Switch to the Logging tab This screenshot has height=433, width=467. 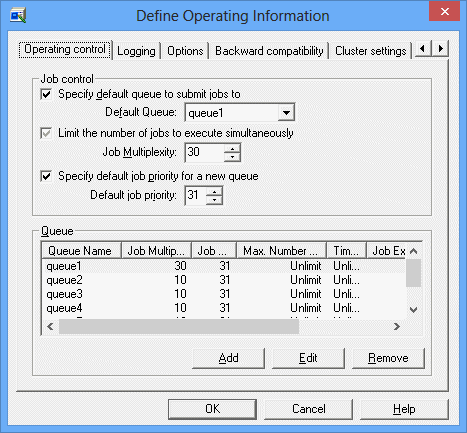pos(136,51)
